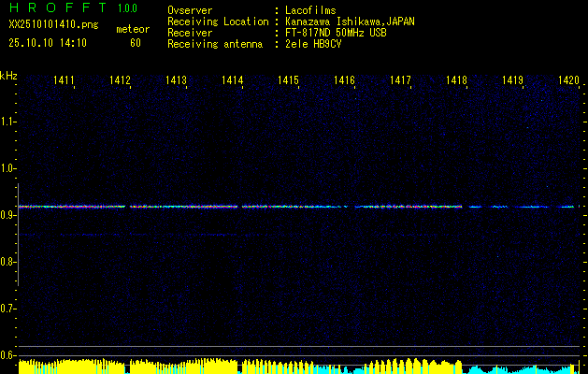Select the 1418 time axis label
This screenshot has width=588, height=374.
[456, 81]
